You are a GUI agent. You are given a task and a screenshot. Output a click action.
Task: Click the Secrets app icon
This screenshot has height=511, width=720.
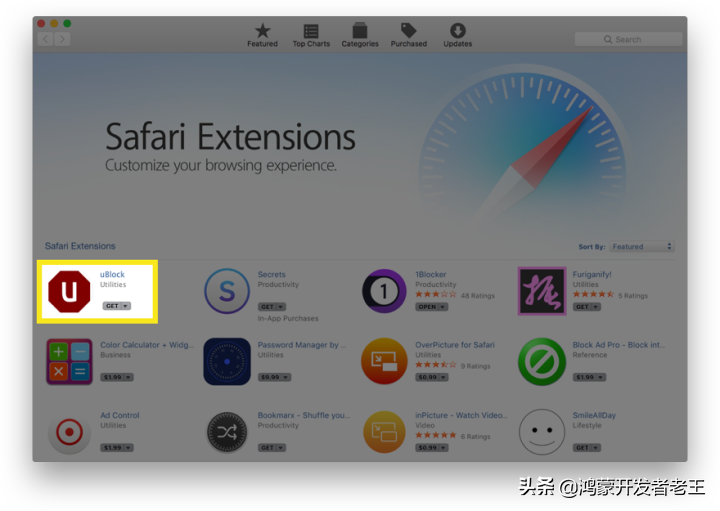[227, 291]
